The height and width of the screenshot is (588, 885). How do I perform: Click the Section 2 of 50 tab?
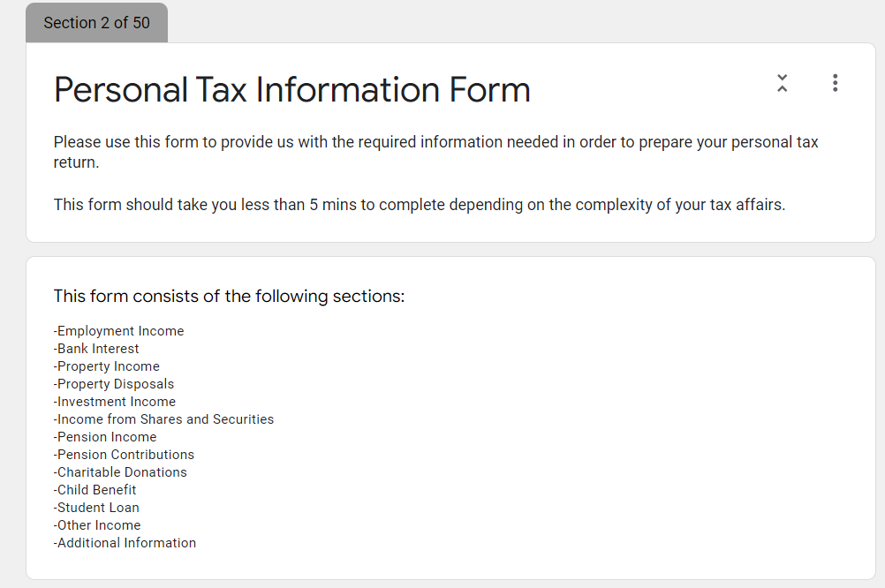pos(96,23)
